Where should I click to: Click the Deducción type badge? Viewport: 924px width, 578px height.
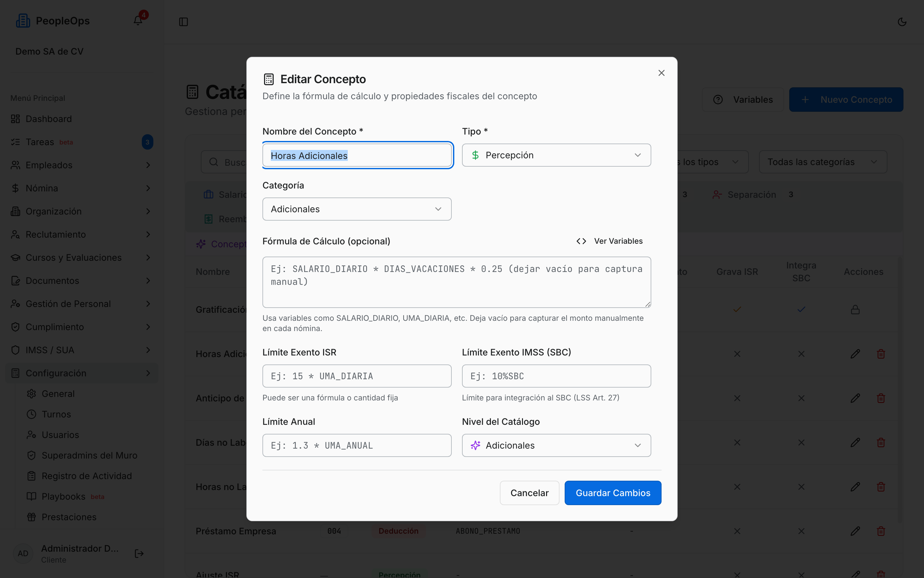(398, 531)
